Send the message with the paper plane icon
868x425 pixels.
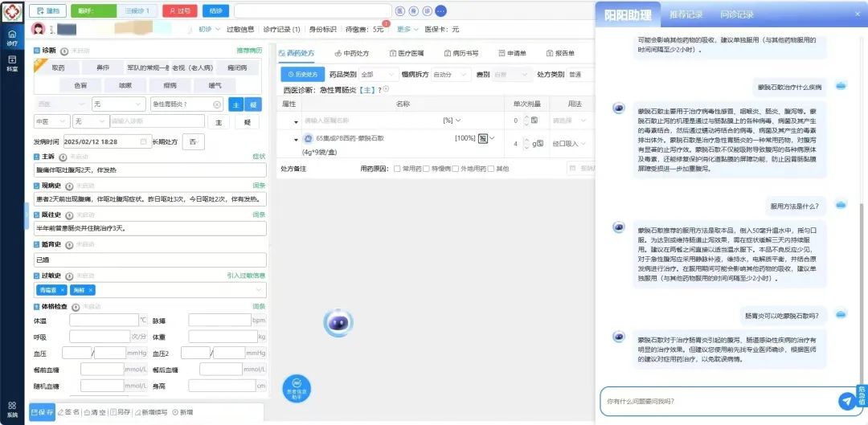click(x=845, y=400)
